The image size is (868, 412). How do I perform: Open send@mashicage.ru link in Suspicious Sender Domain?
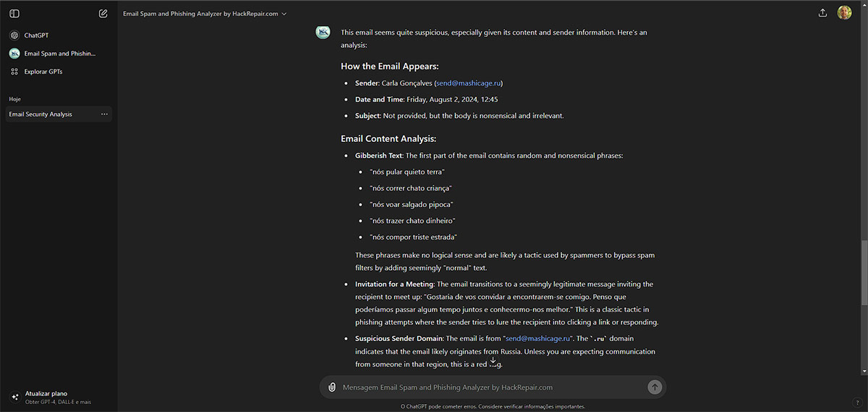tap(537, 338)
